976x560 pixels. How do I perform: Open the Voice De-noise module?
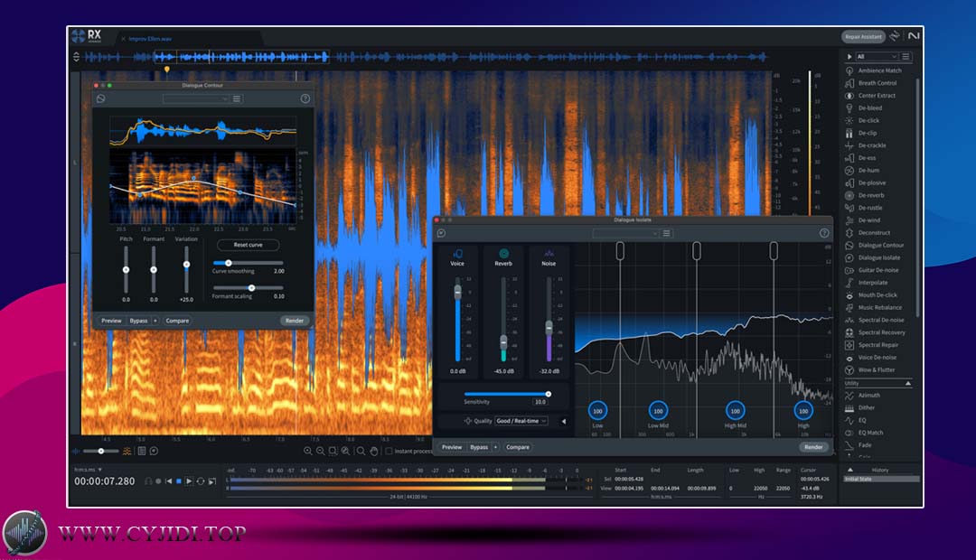click(x=871, y=357)
